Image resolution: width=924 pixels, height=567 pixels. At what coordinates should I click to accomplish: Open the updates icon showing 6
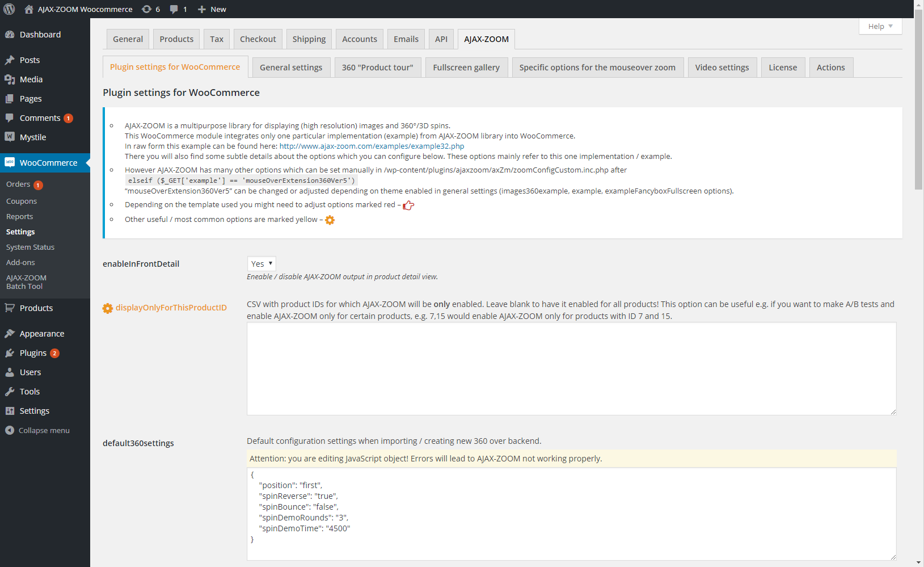[x=146, y=9]
